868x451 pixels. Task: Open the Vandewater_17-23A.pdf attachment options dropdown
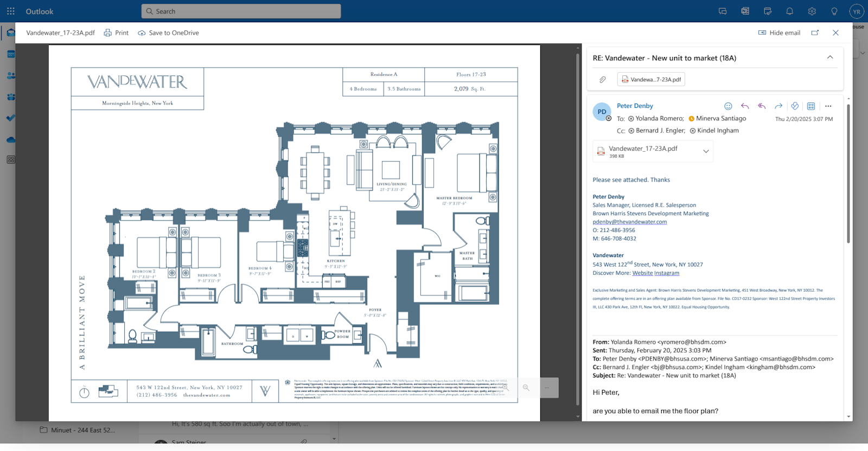coord(706,151)
